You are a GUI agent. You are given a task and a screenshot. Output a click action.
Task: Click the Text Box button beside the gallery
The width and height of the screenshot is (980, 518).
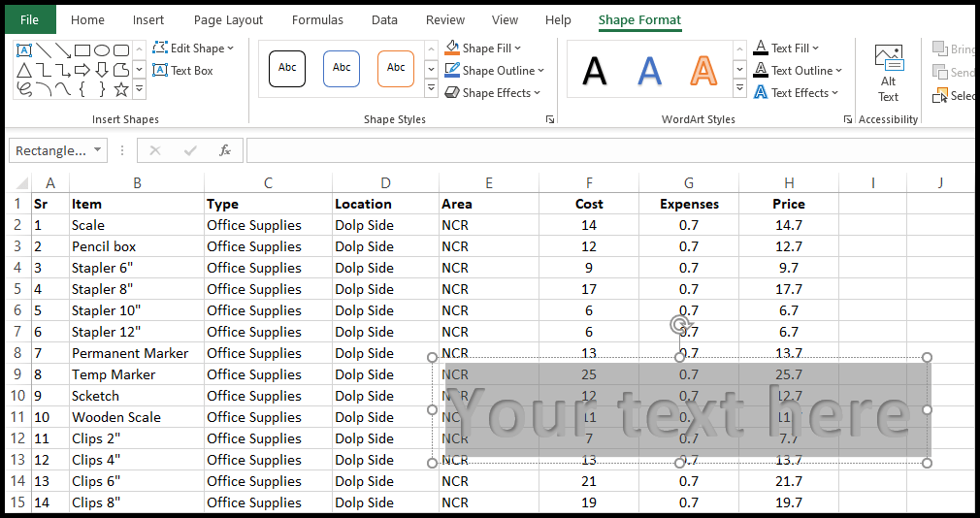pos(183,71)
